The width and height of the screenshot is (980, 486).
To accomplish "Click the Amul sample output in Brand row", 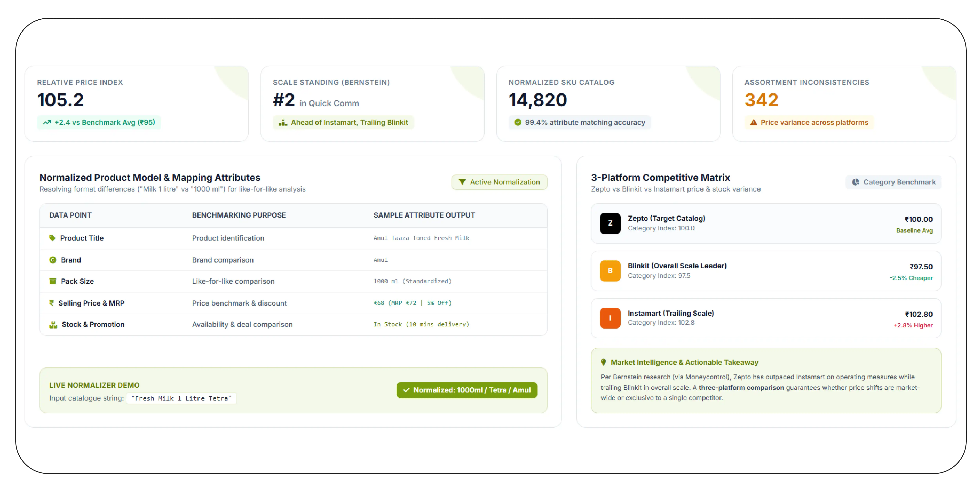I will 381,260.
